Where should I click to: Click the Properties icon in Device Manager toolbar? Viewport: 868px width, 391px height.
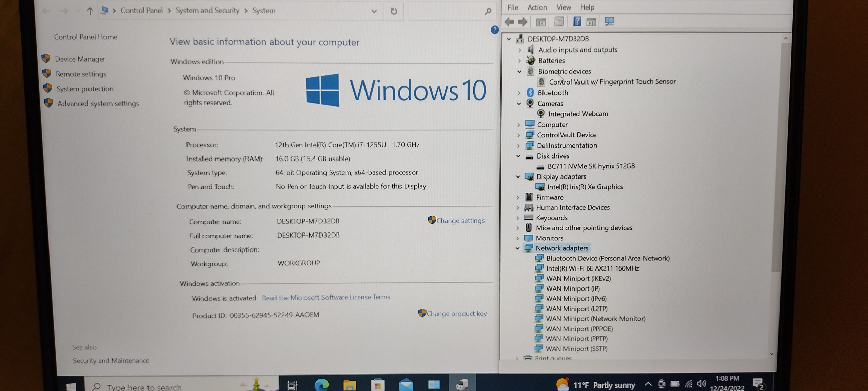coord(559,22)
